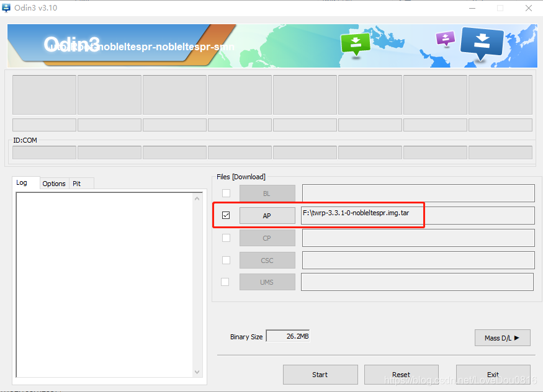The width and height of the screenshot is (543, 392).
Task: Enable the CSC checkbox
Action: point(226,260)
